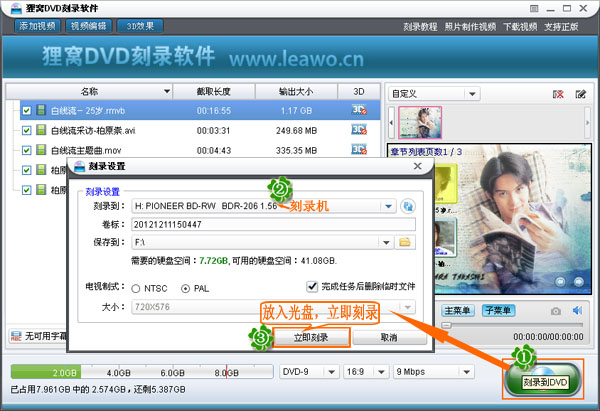Open the 视频编辑 video edit tool
The height and width of the screenshot is (411, 600).
pyautogui.click(x=88, y=26)
